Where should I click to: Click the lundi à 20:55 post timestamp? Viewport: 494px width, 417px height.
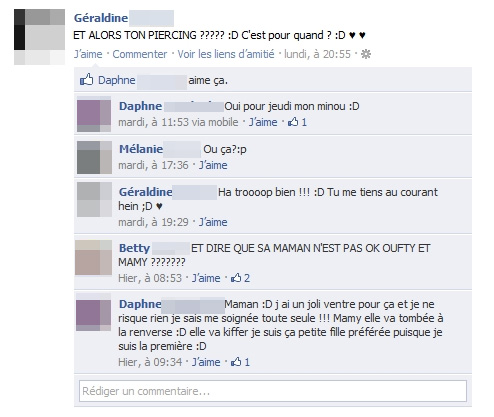[x=317, y=54]
